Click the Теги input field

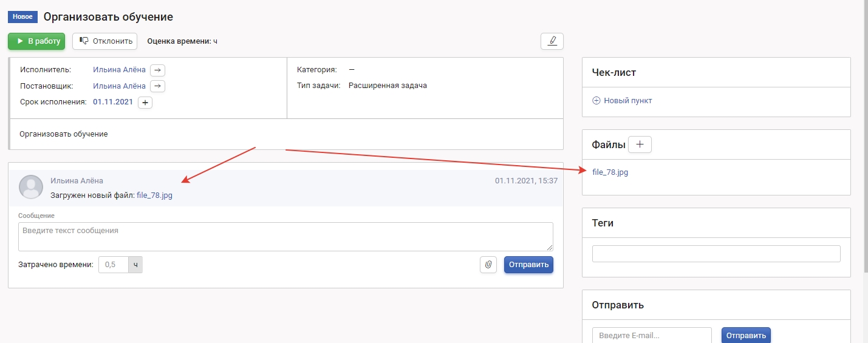coord(716,254)
